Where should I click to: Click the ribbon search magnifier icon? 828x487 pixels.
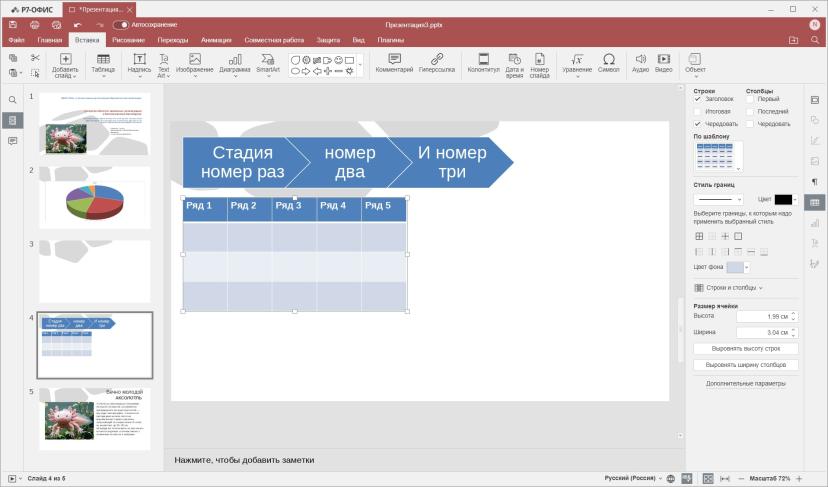pyautogui.click(x=815, y=40)
